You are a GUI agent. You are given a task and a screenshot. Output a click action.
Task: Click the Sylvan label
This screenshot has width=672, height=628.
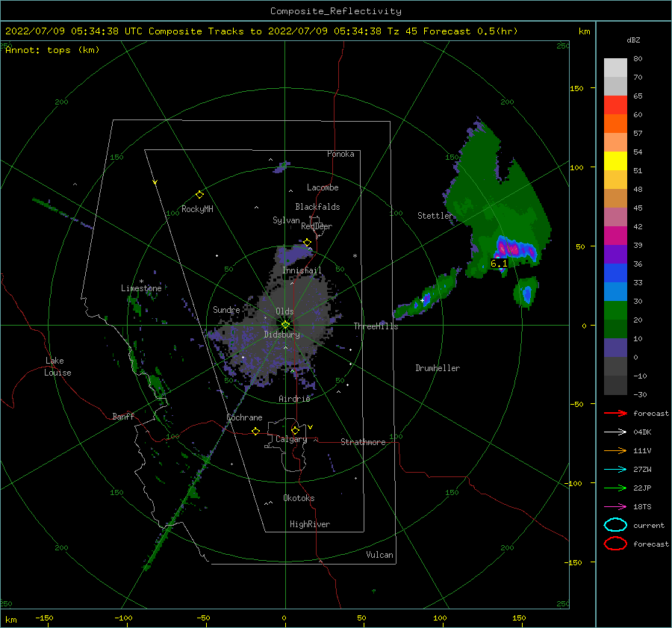[286, 220]
